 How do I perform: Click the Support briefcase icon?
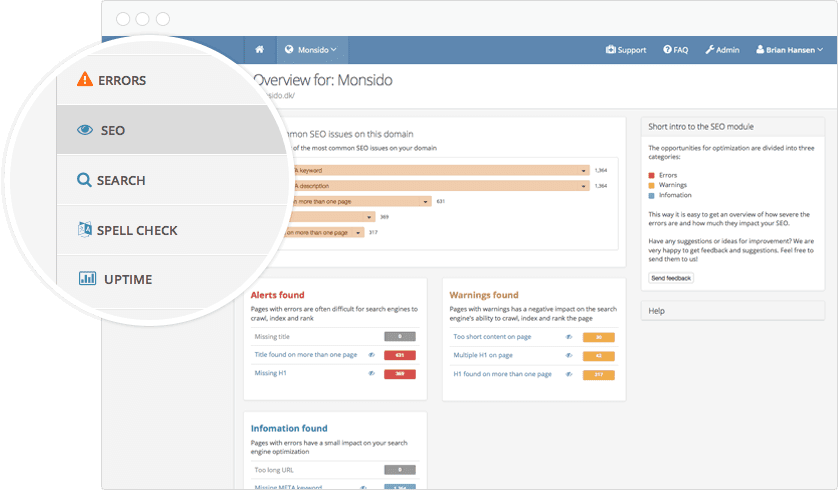[610, 49]
